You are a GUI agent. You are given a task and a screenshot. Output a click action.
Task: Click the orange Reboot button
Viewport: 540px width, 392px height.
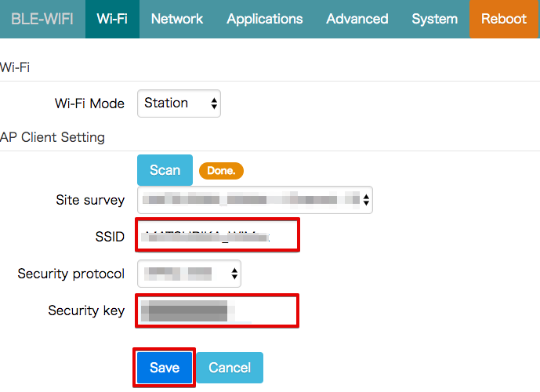click(503, 19)
